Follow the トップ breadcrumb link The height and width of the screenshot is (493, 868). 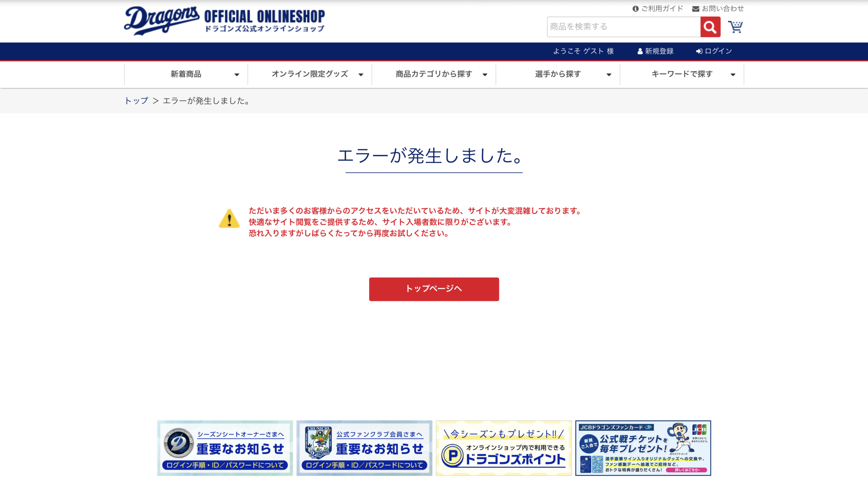tap(136, 101)
